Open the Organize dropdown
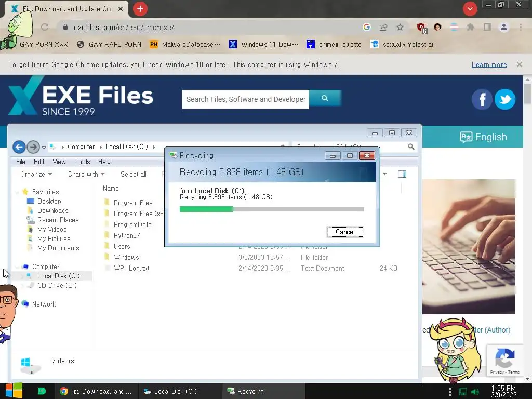 click(36, 174)
